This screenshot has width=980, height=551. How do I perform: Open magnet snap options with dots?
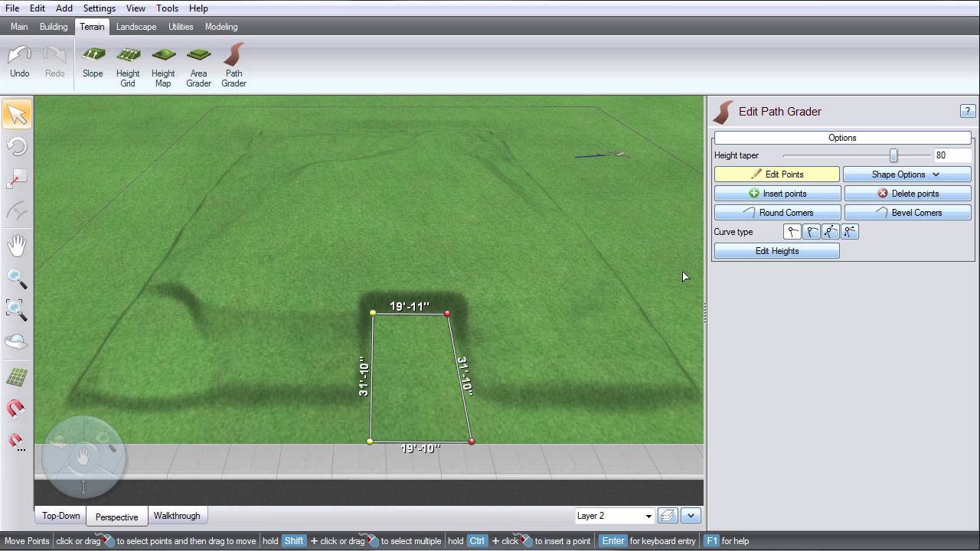[x=17, y=442]
